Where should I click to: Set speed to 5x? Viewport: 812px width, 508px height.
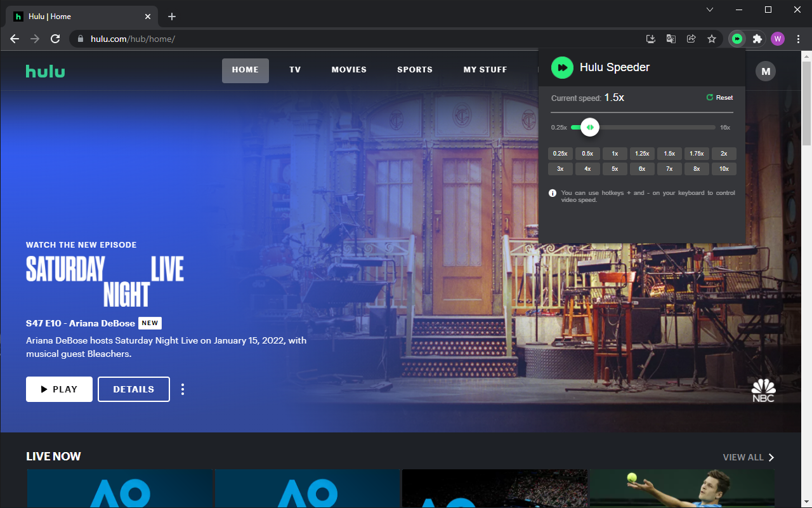615,169
